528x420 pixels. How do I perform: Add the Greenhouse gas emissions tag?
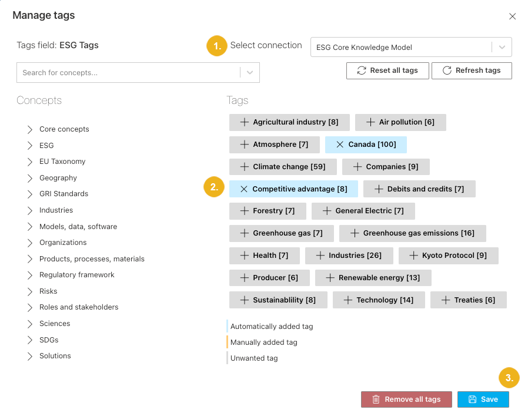[355, 233]
